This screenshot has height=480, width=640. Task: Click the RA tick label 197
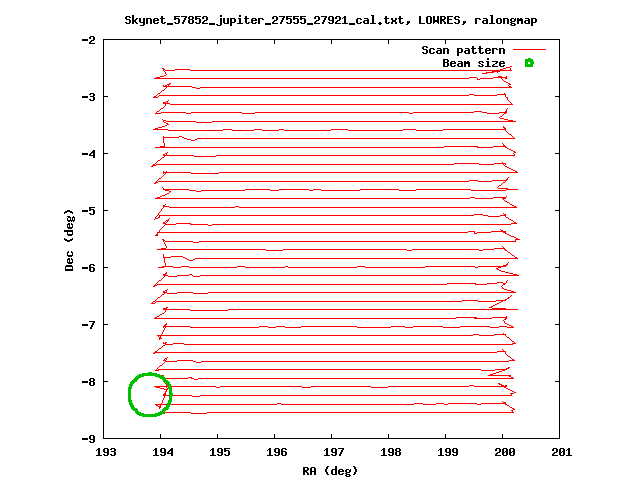pyautogui.click(x=333, y=452)
